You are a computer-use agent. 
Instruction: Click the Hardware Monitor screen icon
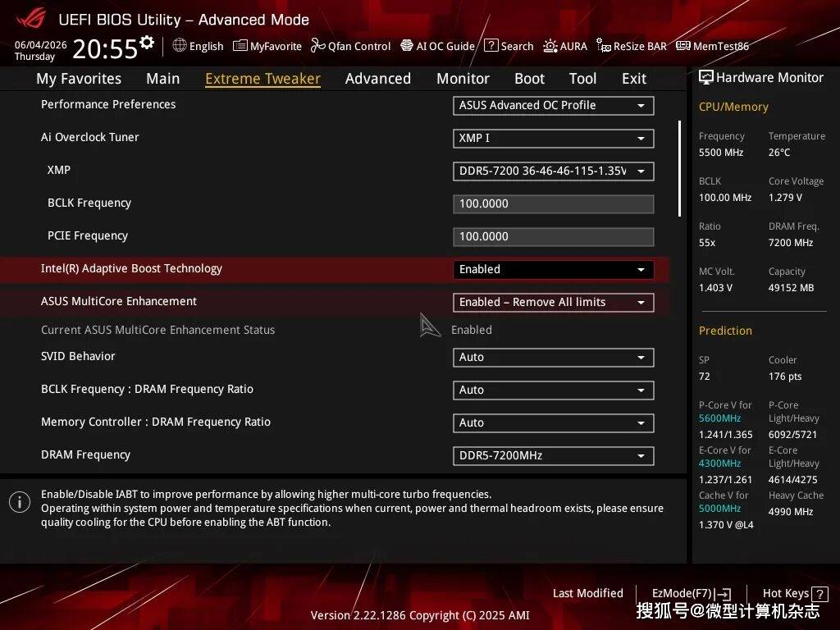pyautogui.click(x=706, y=77)
